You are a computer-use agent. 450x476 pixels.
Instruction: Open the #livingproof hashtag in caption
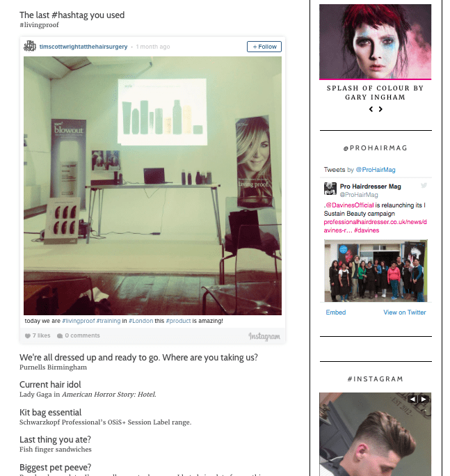point(79,321)
